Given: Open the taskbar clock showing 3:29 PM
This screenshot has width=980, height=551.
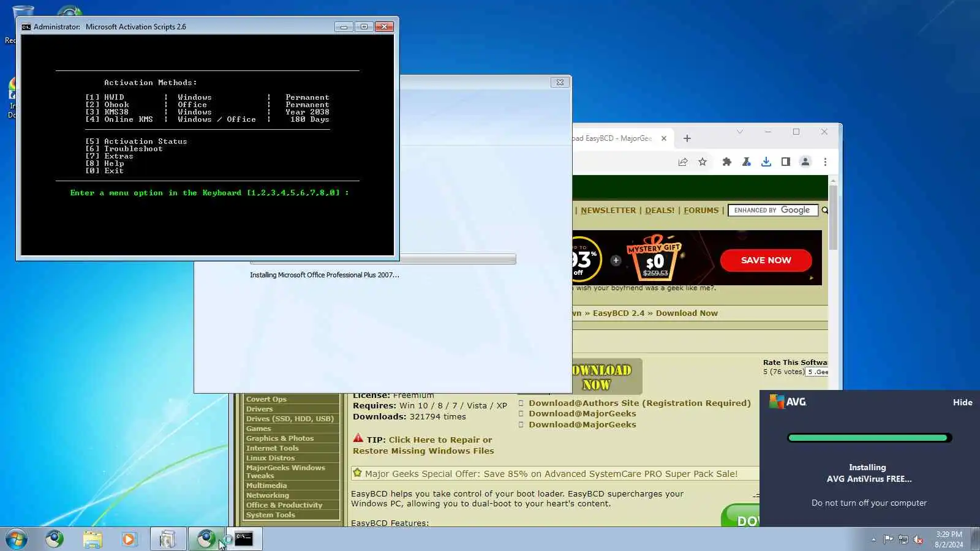Looking at the screenshot, I should 949,539.
